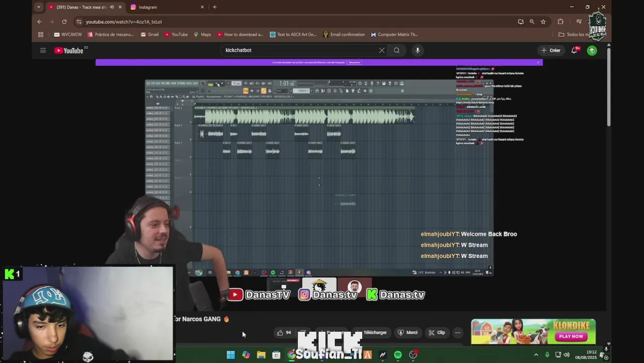
Task: Launch Copilot from the taskbar
Action: (x=246, y=355)
